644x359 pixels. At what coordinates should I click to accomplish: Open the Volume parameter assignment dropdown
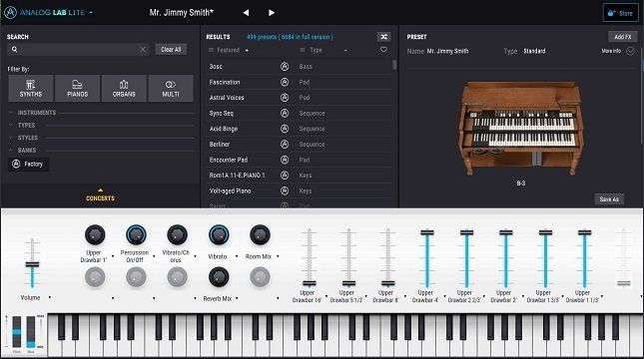click(50, 297)
